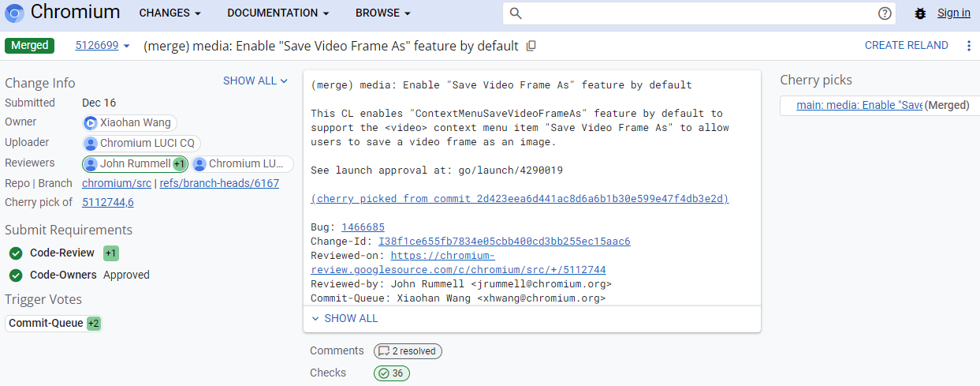Open change number 5126699 link
The image size is (980, 386).
click(97, 45)
